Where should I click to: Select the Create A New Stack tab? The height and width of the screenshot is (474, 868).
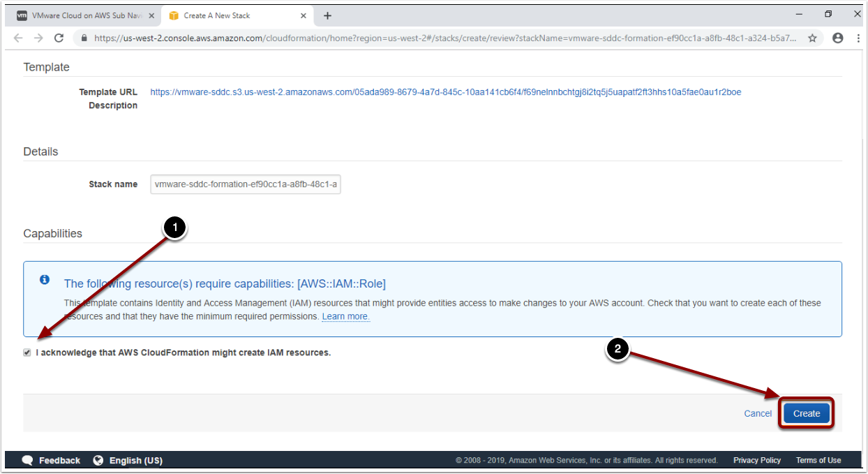coord(230,15)
